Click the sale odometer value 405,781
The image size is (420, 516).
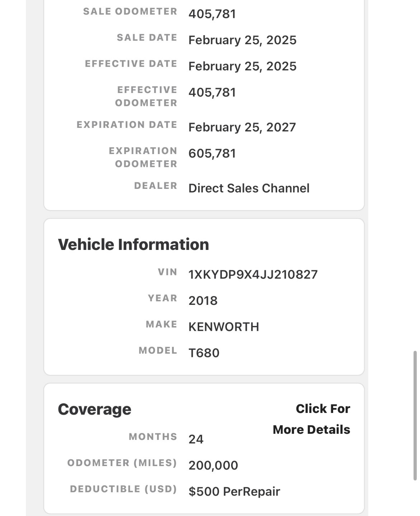pyautogui.click(x=212, y=14)
